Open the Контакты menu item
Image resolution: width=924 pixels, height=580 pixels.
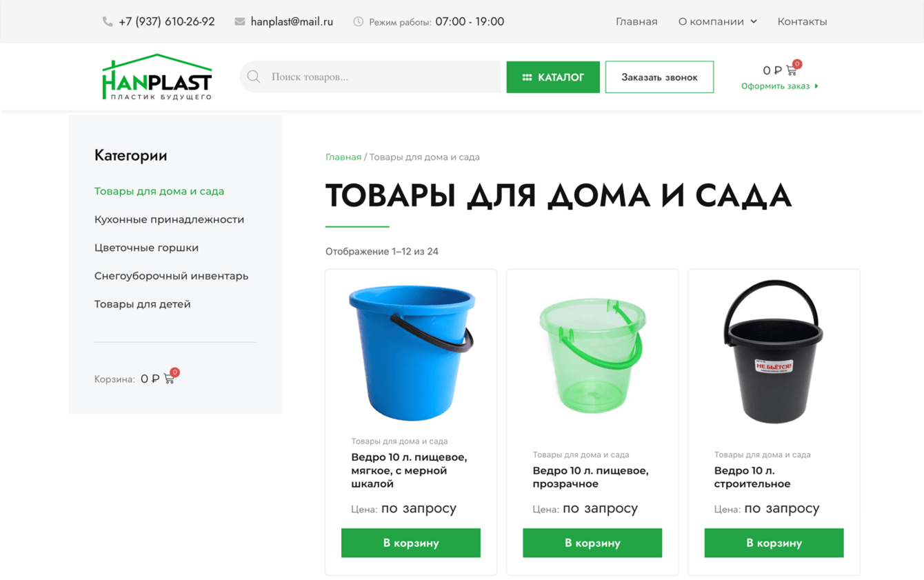pyautogui.click(x=802, y=21)
